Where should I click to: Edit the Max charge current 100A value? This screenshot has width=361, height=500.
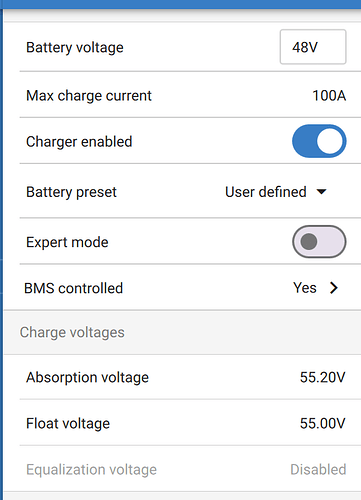coord(329,96)
